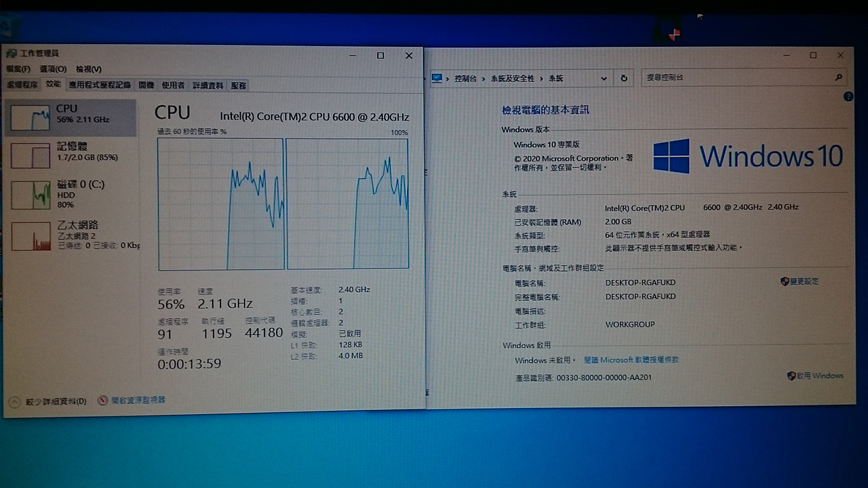Switch to the 詳細資料 tab
The image size is (868, 488).
(x=208, y=85)
